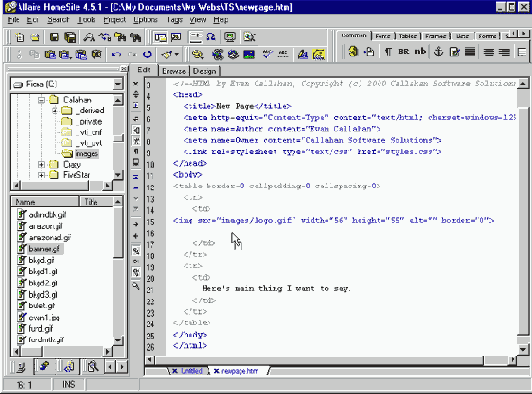Click the Center align icon in tag toolbar
This screenshot has height=394, width=532.
489,52
